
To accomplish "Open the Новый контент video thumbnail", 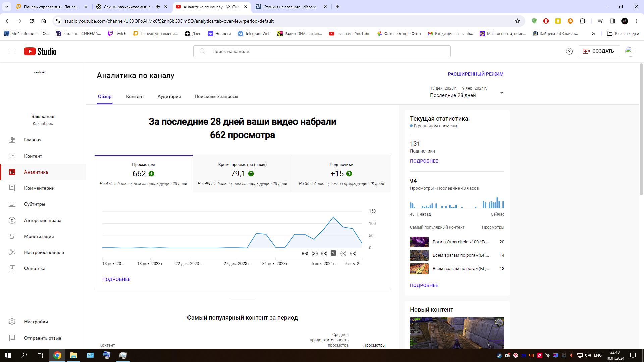I will coord(457,333).
